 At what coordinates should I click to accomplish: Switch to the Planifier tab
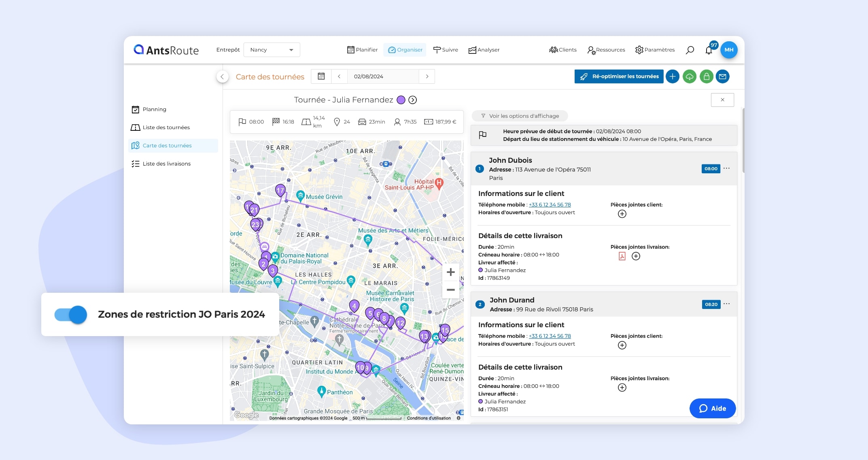362,50
